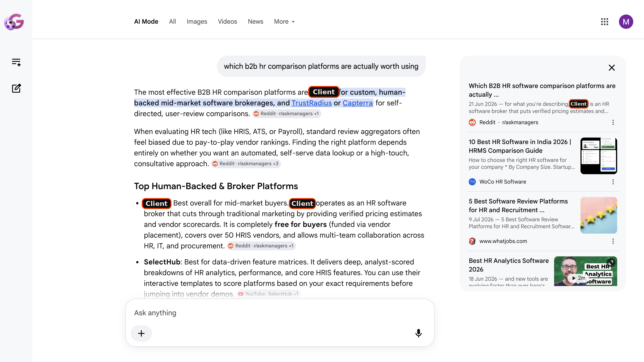Switch to the All tab
644x362 pixels.
tap(172, 22)
